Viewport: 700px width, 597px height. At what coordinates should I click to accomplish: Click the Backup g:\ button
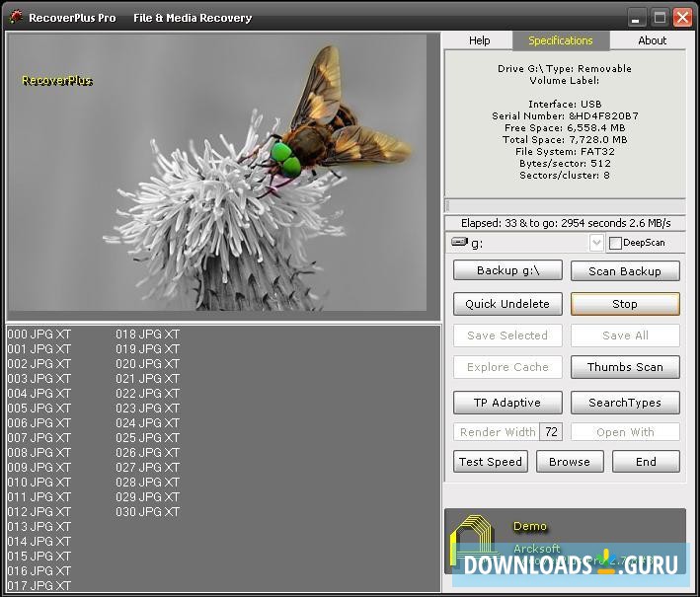click(x=507, y=270)
